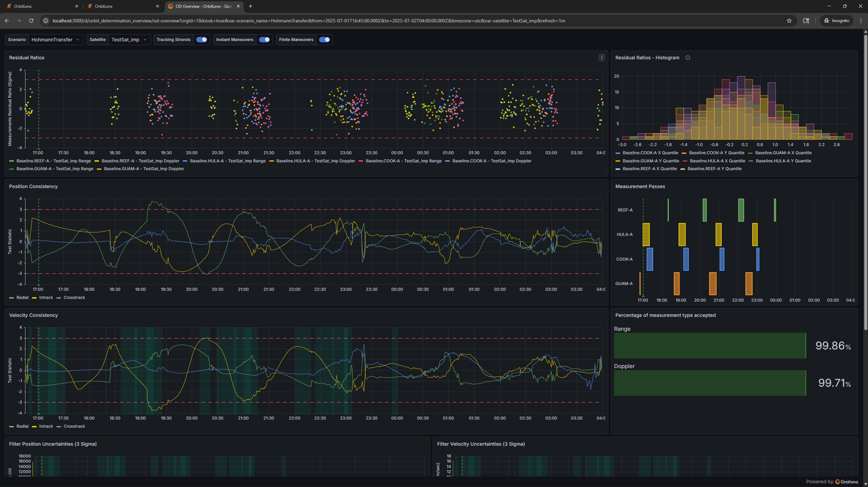Click the Grafana link in footer
Viewport: 868px width, 487px height.
(846, 482)
